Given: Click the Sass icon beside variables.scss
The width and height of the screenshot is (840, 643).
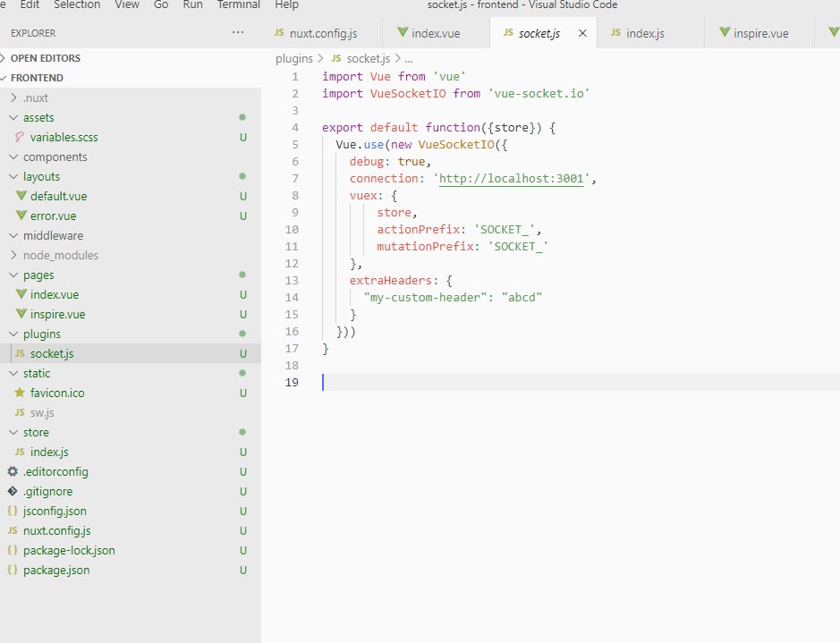Looking at the screenshot, I should pos(20,137).
